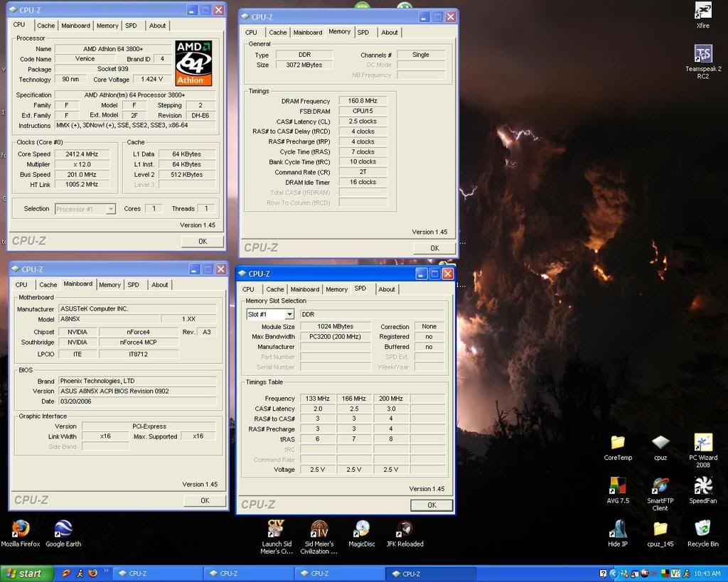Click the LPCIO chip value IT8712

coord(138,354)
